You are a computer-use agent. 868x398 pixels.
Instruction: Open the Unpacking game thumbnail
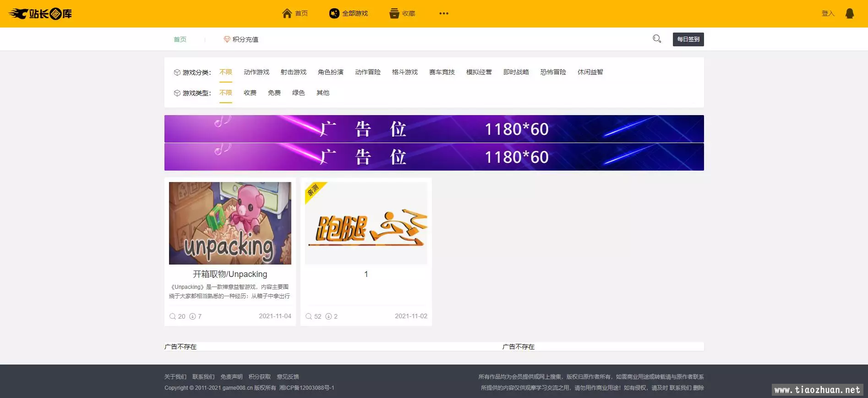pos(230,223)
